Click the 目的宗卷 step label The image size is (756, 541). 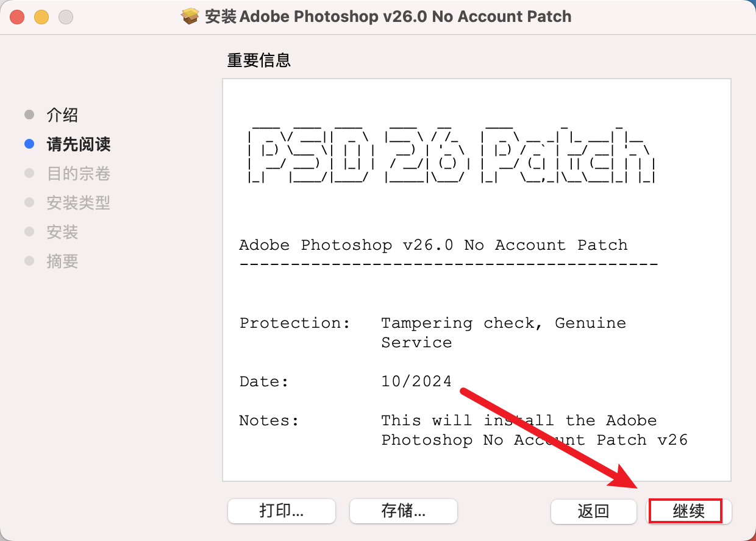click(x=78, y=174)
